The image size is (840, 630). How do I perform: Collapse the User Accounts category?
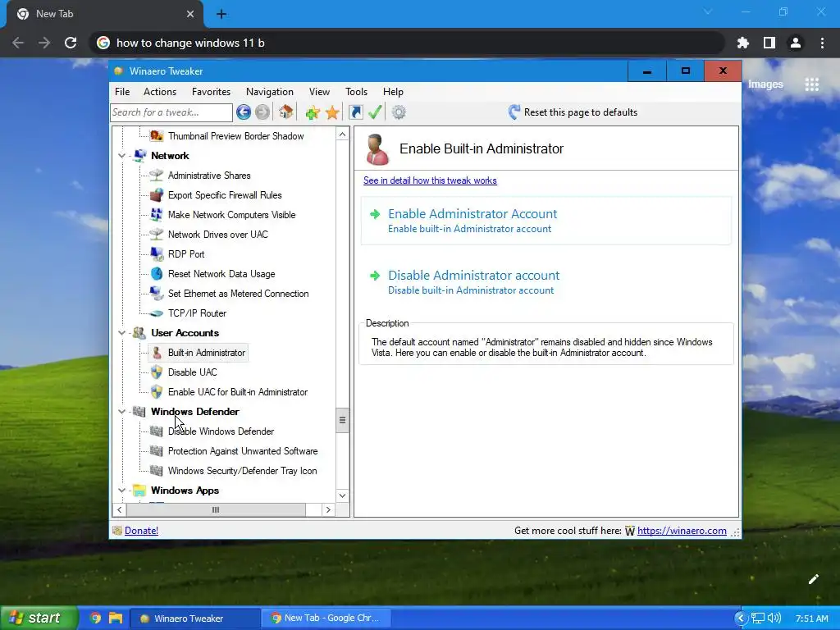pyautogui.click(x=121, y=333)
